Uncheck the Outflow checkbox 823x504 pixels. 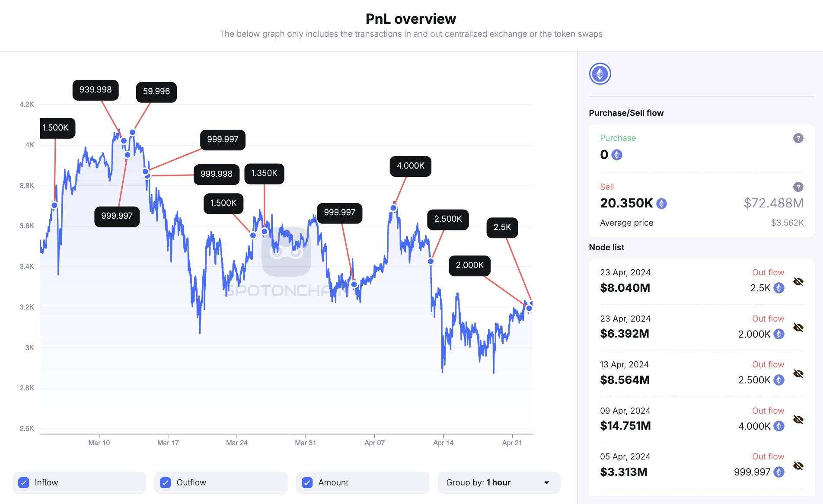point(166,482)
